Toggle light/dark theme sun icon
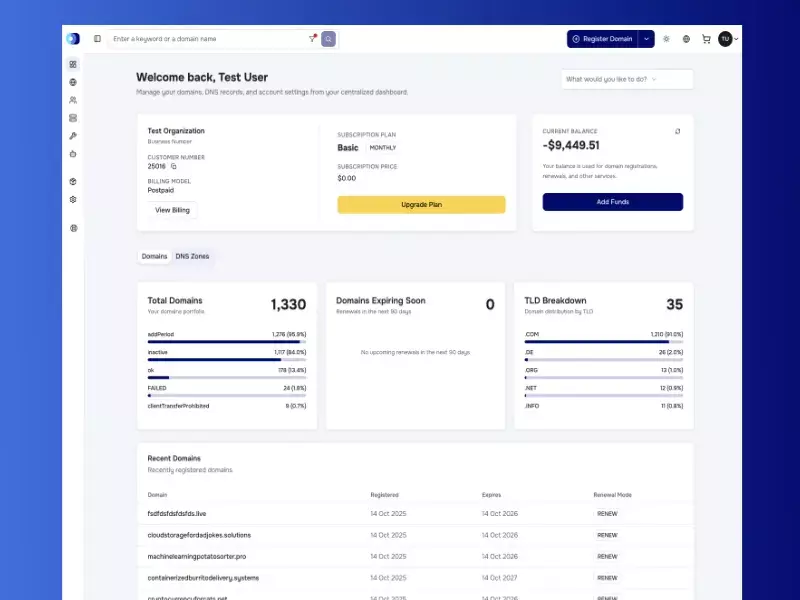 pyautogui.click(x=666, y=39)
